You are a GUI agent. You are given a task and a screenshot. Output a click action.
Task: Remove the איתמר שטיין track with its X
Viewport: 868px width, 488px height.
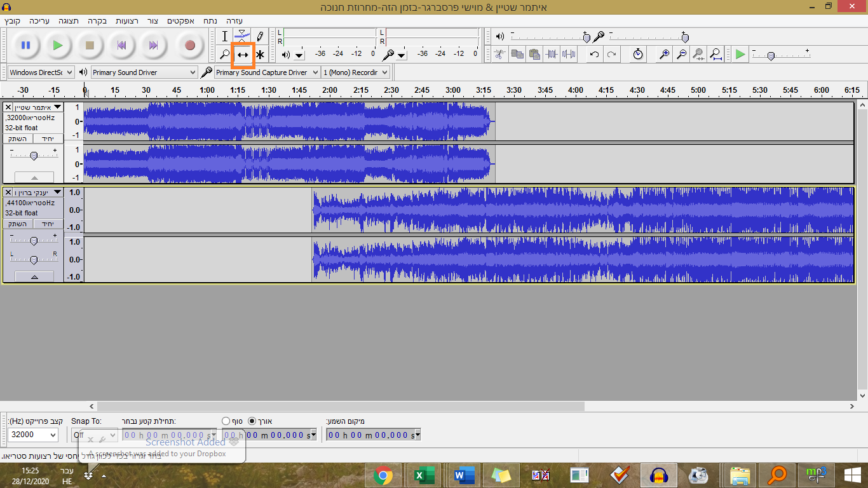tap(8, 107)
